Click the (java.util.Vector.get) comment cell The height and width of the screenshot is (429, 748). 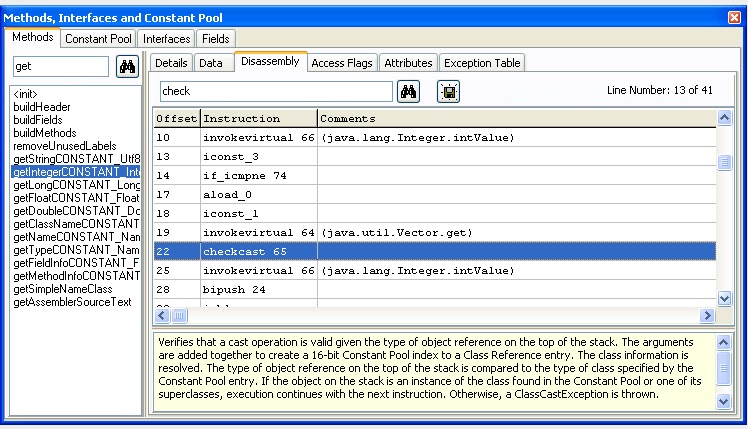517,232
